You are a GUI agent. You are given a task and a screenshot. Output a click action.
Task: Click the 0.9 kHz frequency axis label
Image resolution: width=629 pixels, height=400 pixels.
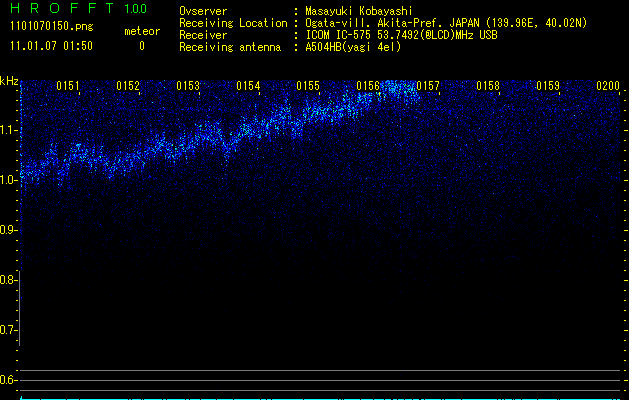(8, 230)
